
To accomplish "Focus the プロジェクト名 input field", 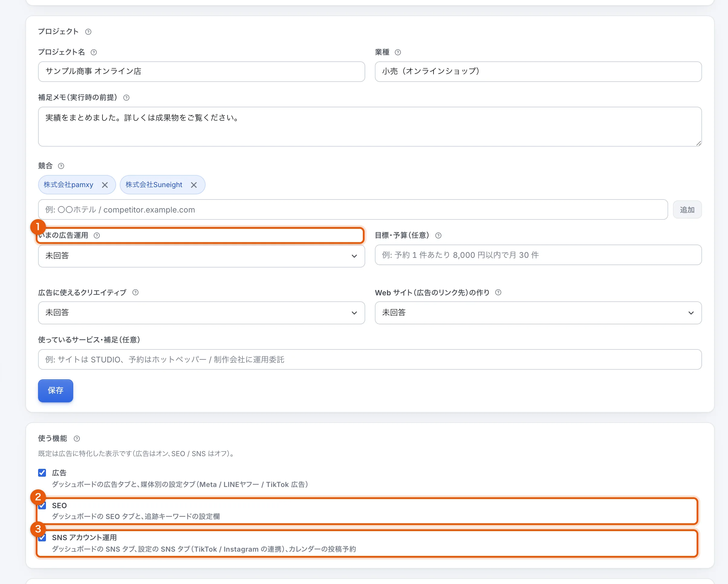I will click(201, 72).
